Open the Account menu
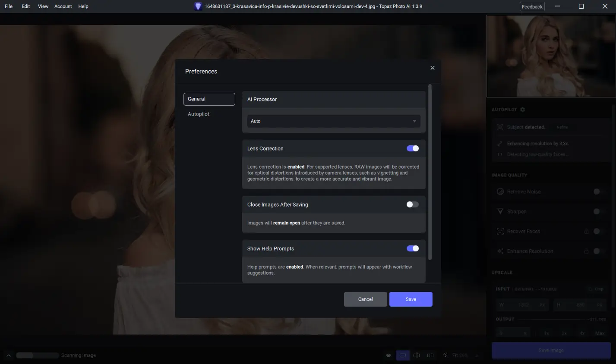Screen dimensions: 616x364 pyautogui.click(x=63, y=6)
